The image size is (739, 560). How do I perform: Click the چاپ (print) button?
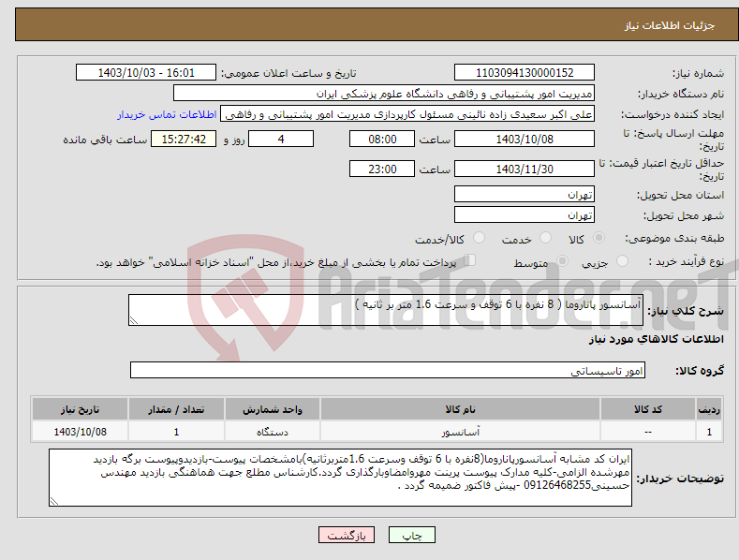(411, 536)
